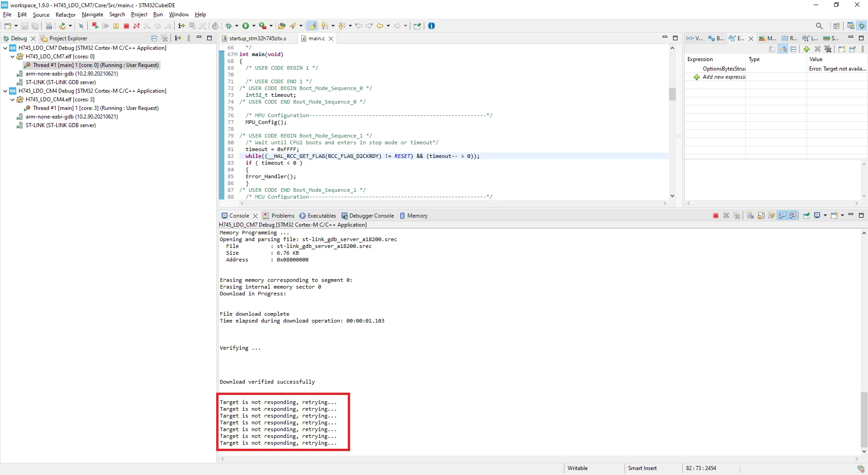Collapse H745_LDO_CM7.elf tree node
This screenshot has width=868, height=475.
(x=12, y=57)
